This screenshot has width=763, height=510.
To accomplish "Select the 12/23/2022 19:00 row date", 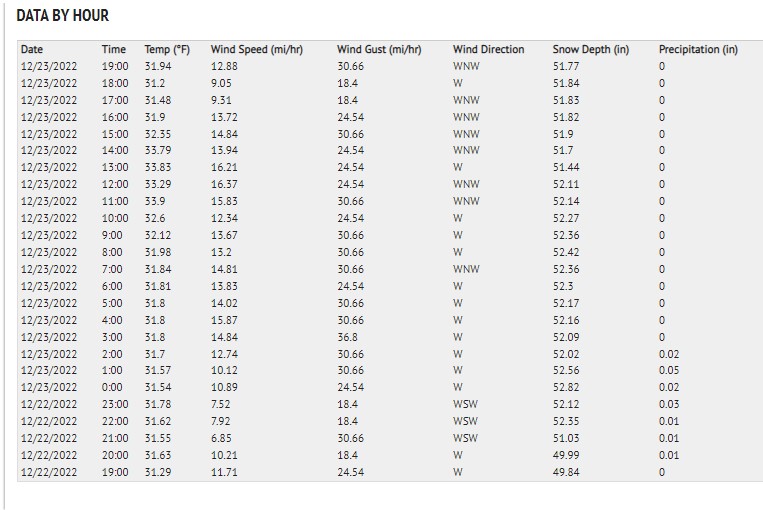I will (x=49, y=66).
